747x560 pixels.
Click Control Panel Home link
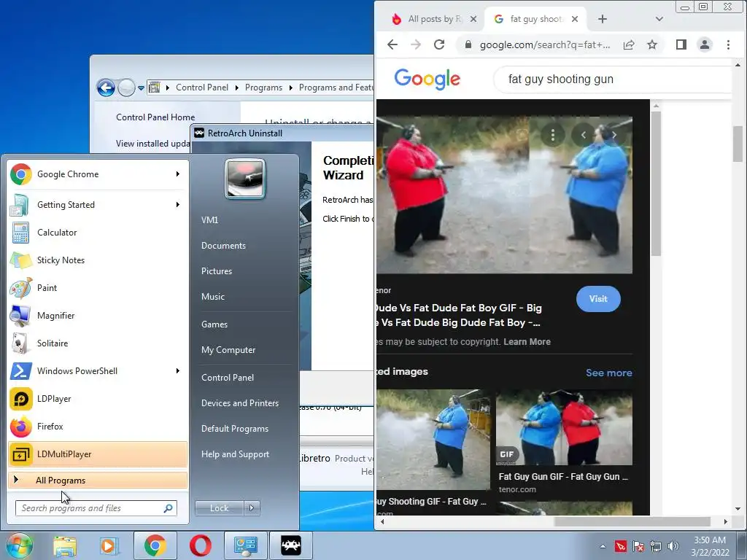pyautogui.click(x=155, y=117)
